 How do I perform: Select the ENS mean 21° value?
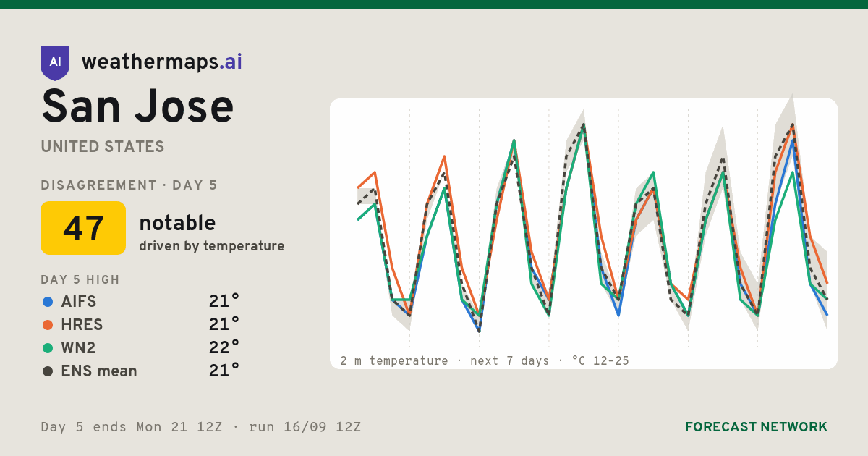click(224, 371)
